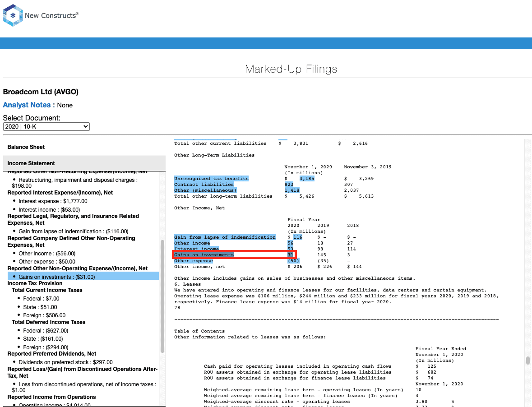Image resolution: width=532 pixels, height=407 pixels.
Task: Click Total Current Income Taxes heading
Action: click(47, 290)
